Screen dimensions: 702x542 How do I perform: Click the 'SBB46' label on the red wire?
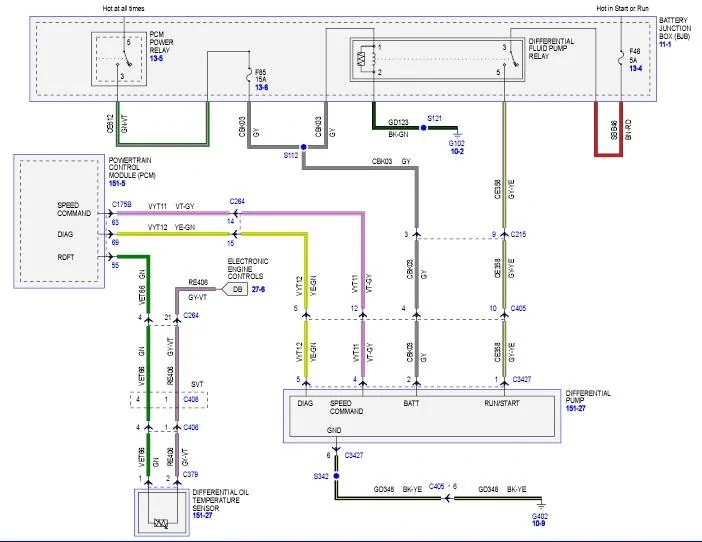tap(614, 130)
